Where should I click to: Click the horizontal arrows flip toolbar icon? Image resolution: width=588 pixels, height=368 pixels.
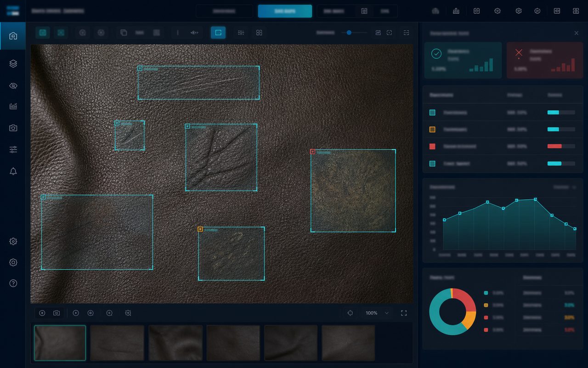[194, 33]
